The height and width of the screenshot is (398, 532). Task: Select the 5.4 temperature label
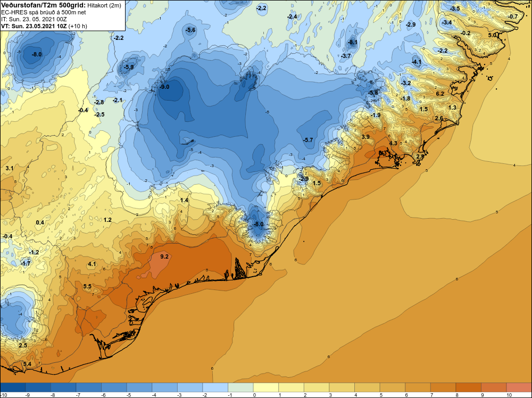click(27, 364)
